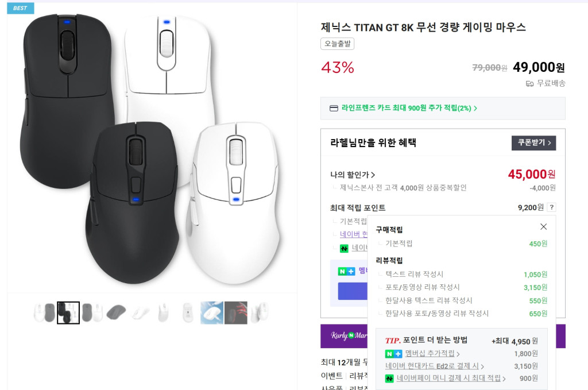Select the currently highlighted black mice thumbnail
Screen dimensions: 588x390
(68, 313)
